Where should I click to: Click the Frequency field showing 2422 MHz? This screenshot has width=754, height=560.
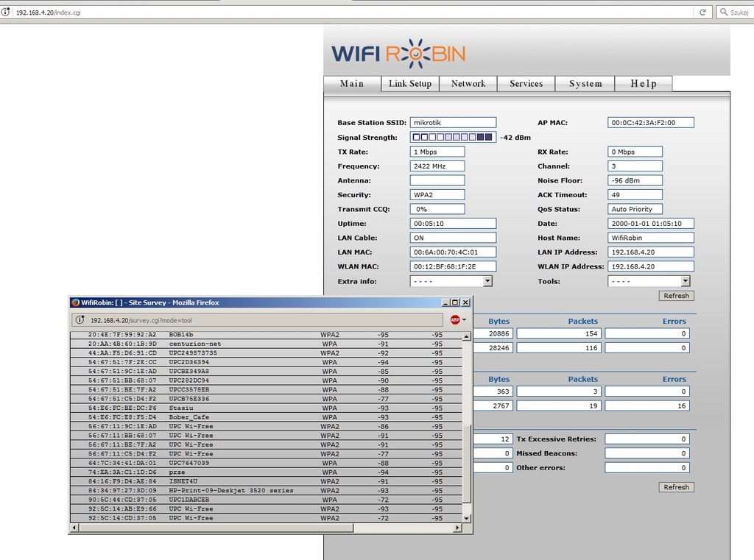pyautogui.click(x=437, y=166)
